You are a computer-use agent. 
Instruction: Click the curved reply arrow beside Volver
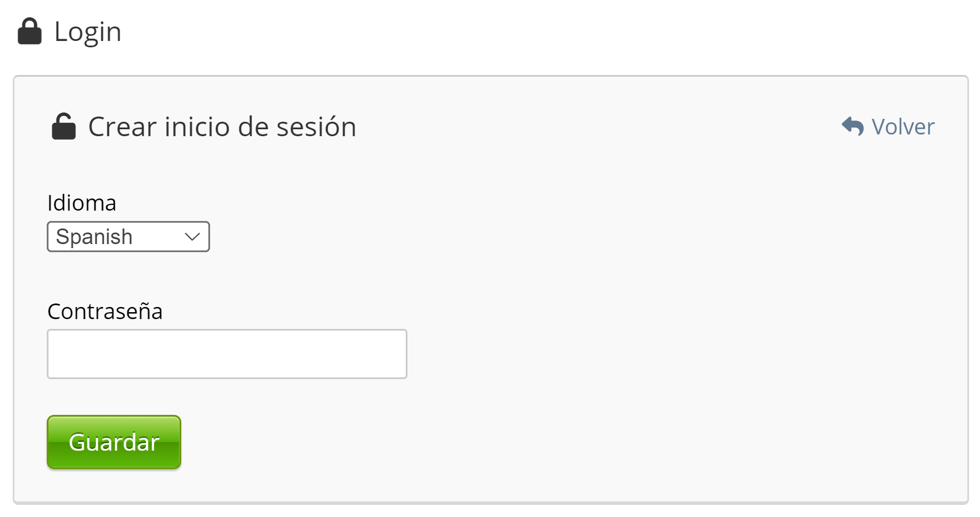852,126
